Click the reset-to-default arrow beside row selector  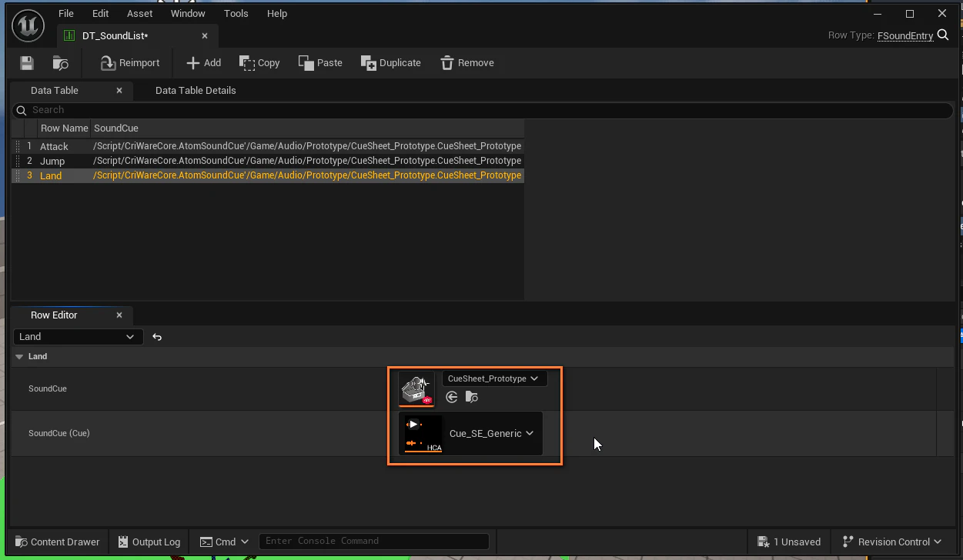(157, 337)
